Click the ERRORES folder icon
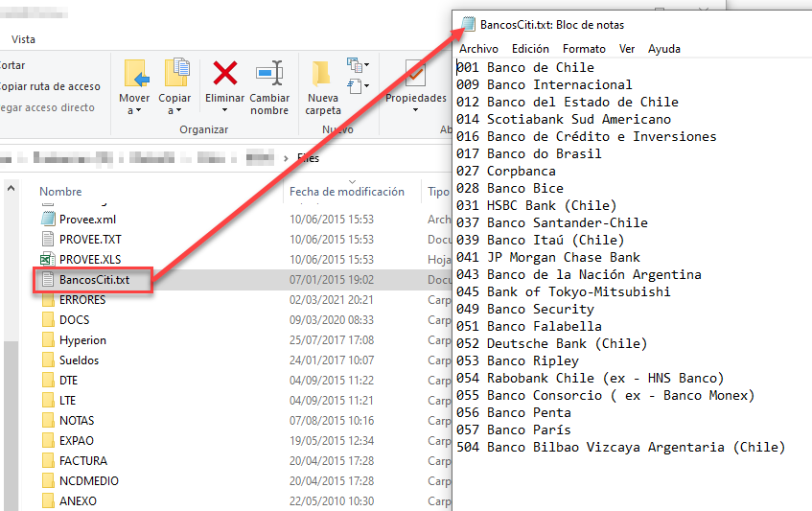The height and width of the screenshot is (511, 812). point(48,301)
